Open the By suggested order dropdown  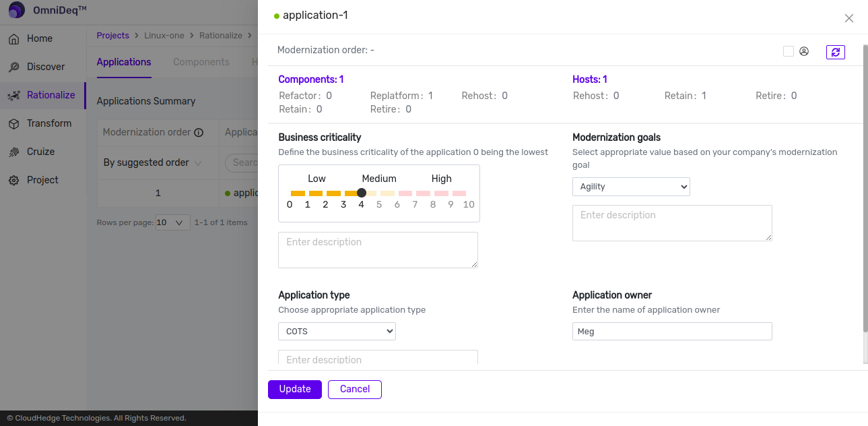[152, 162]
